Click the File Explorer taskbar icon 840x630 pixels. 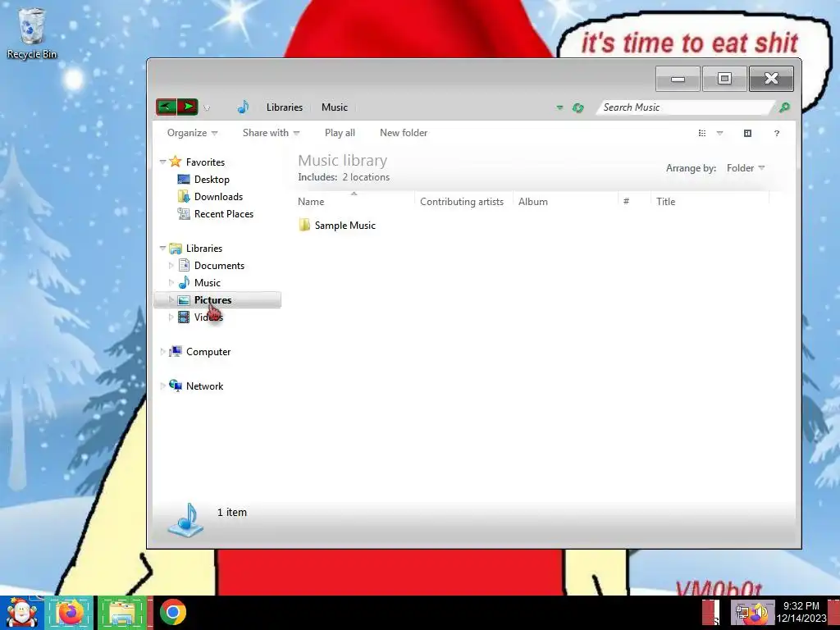(123, 613)
